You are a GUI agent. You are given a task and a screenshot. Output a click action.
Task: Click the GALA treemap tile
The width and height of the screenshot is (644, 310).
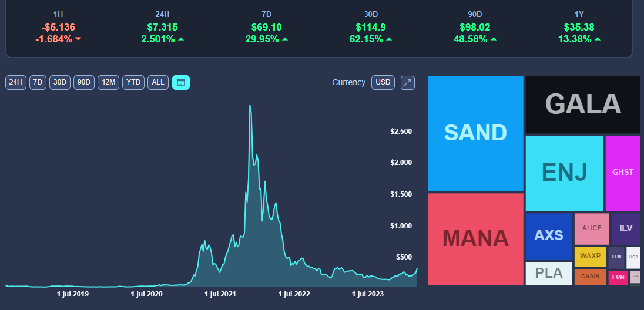(583, 105)
